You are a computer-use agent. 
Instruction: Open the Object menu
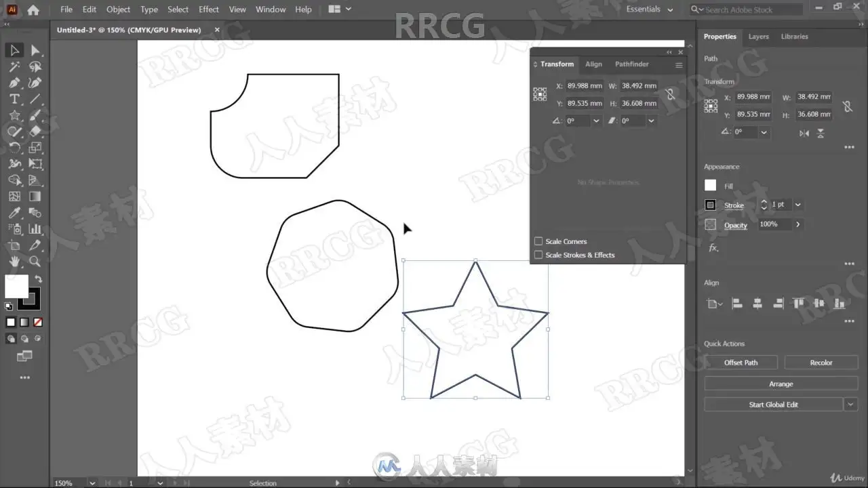point(118,9)
